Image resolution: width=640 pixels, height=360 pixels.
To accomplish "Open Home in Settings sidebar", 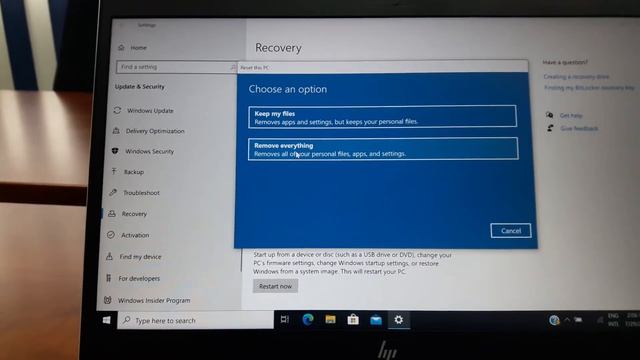I will 138,48.
